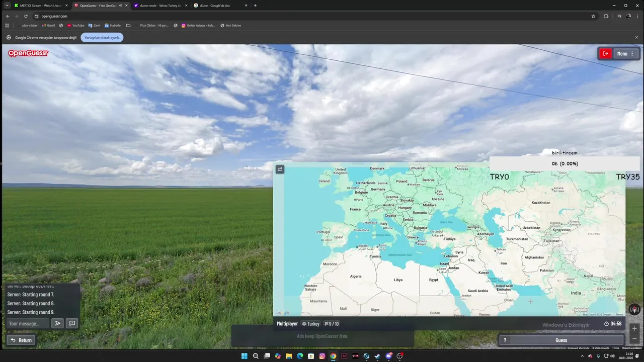Open the bookmarks folder icon

[x=128, y=25]
